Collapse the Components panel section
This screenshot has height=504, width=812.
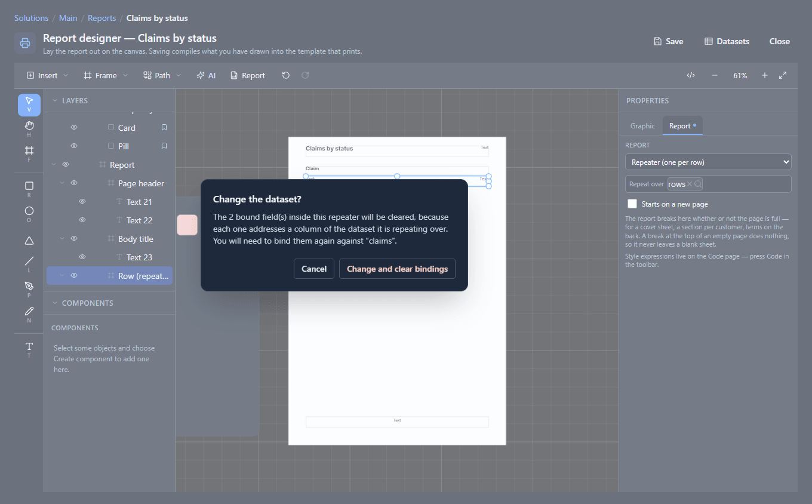(56, 303)
